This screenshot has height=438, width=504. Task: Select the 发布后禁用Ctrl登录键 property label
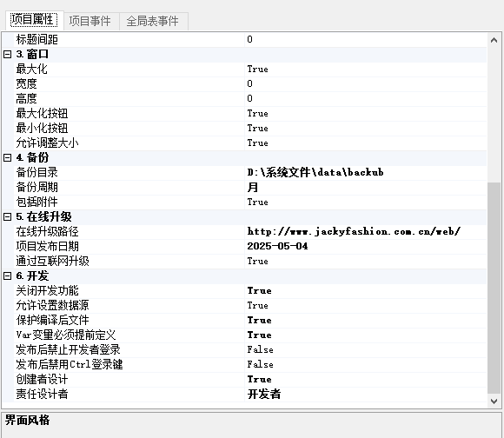[70, 365]
